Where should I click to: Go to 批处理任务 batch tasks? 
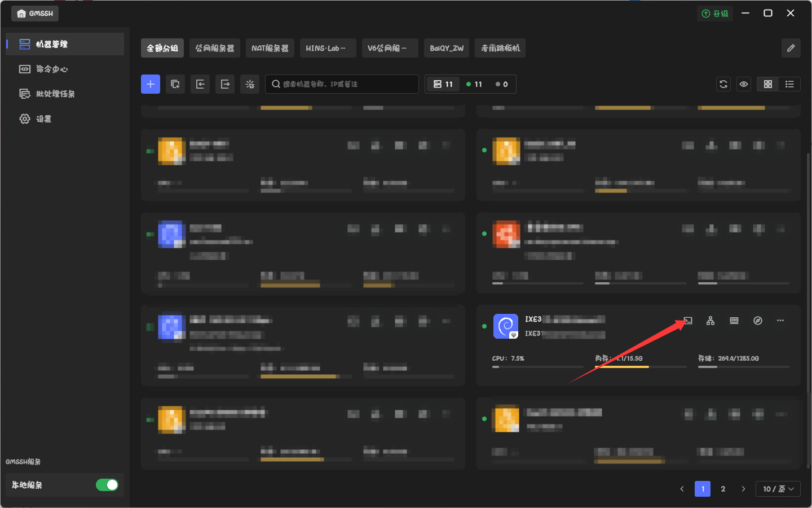coord(65,94)
